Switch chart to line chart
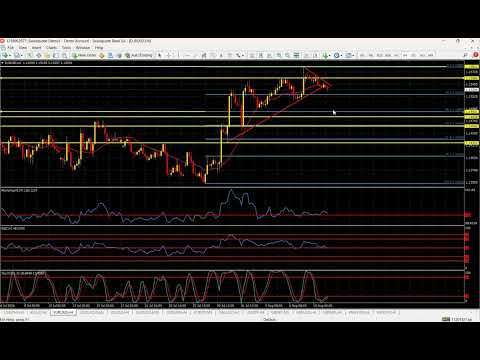The width and height of the screenshot is (480, 360). (x=270, y=55)
